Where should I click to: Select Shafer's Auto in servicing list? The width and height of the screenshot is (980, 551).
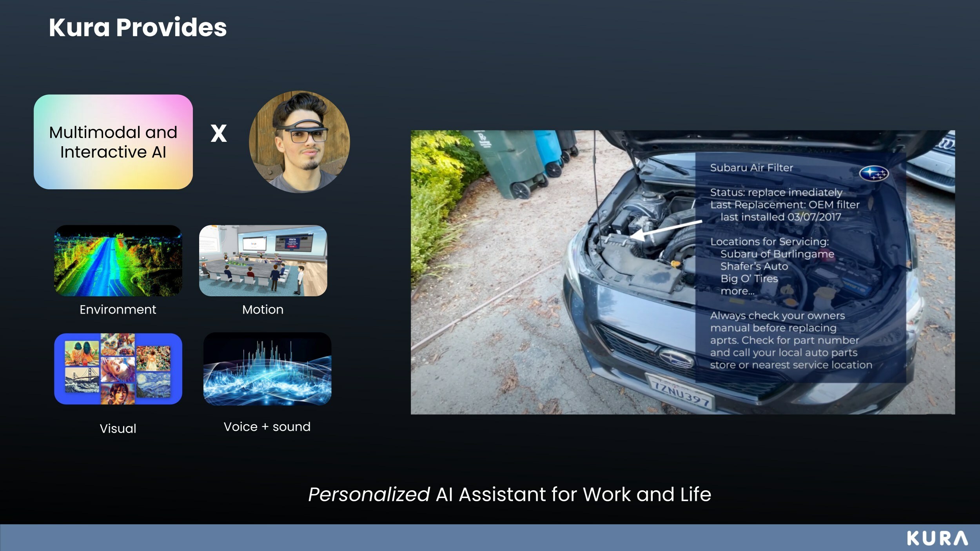tap(754, 266)
